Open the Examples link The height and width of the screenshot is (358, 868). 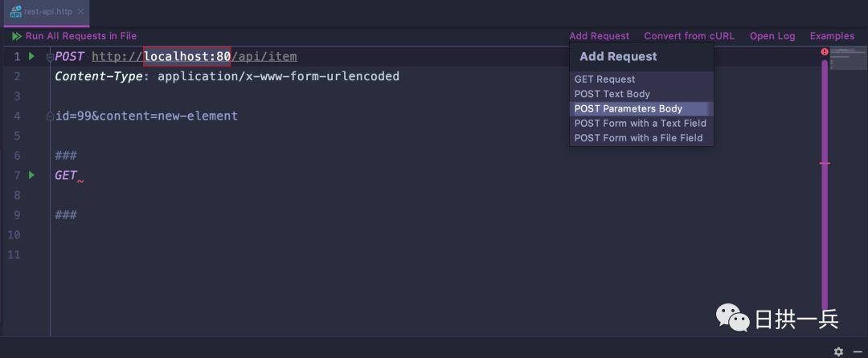pos(832,36)
